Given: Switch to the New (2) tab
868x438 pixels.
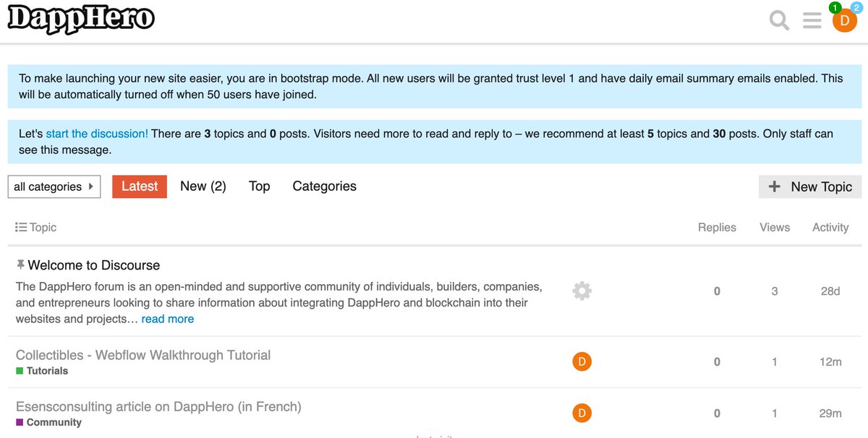Looking at the screenshot, I should [x=203, y=186].
